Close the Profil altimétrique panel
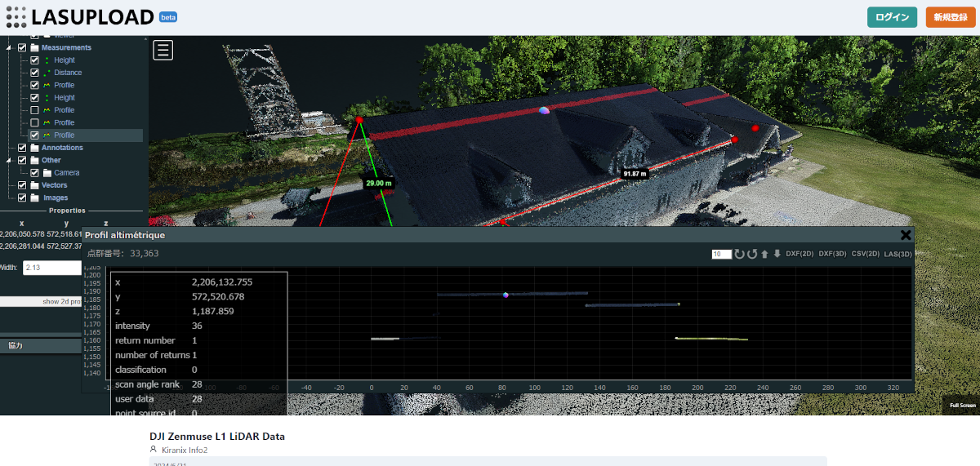Screen dimensions: 980x466 905,235
